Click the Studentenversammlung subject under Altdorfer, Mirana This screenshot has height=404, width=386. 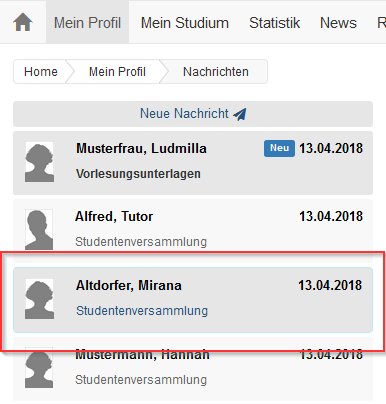[142, 311]
